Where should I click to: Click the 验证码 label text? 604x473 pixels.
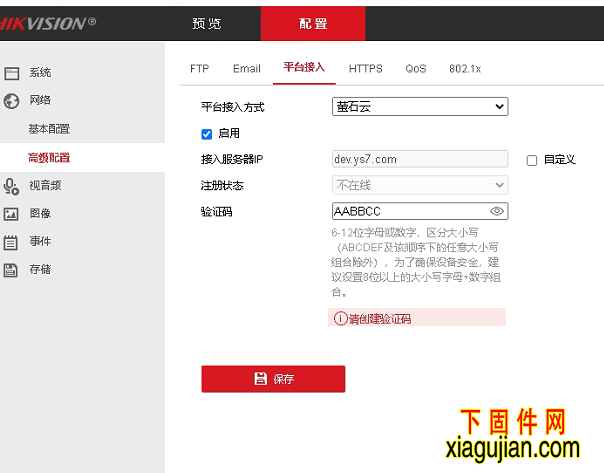tap(216, 212)
